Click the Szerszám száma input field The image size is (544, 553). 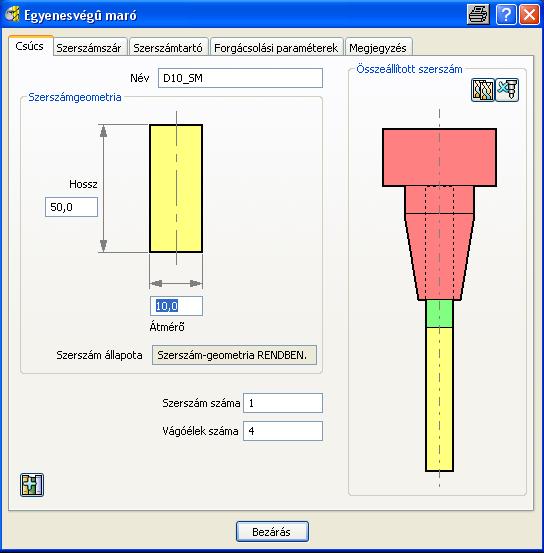coord(283,403)
